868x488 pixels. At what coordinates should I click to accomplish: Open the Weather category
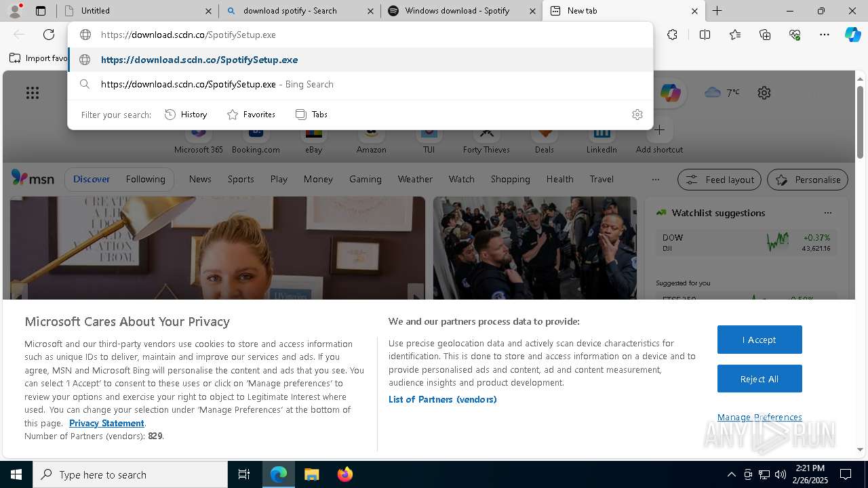point(415,179)
